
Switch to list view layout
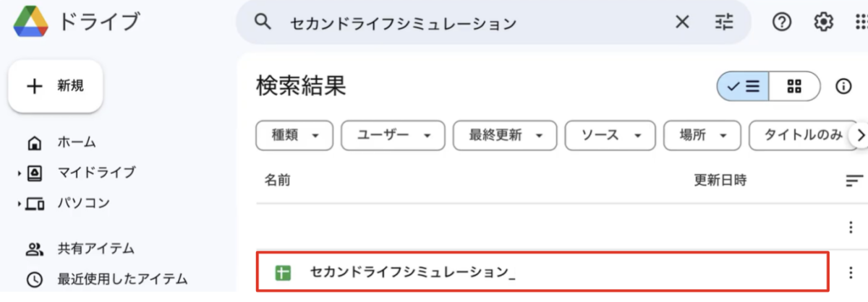[743, 87]
